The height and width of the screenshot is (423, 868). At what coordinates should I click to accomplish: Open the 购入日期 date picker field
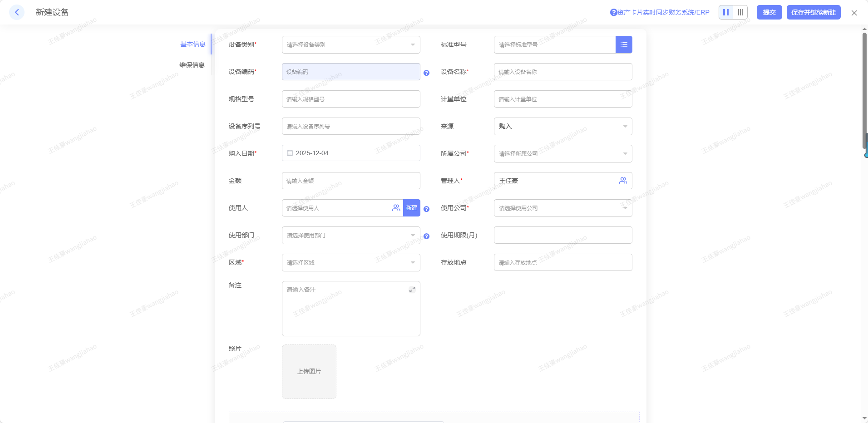click(350, 153)
